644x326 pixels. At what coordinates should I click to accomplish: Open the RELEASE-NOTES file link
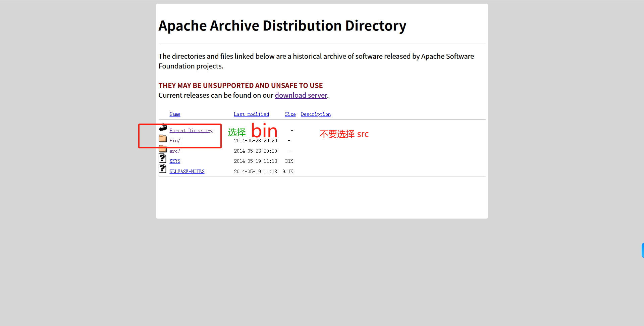tap(187, 172)
